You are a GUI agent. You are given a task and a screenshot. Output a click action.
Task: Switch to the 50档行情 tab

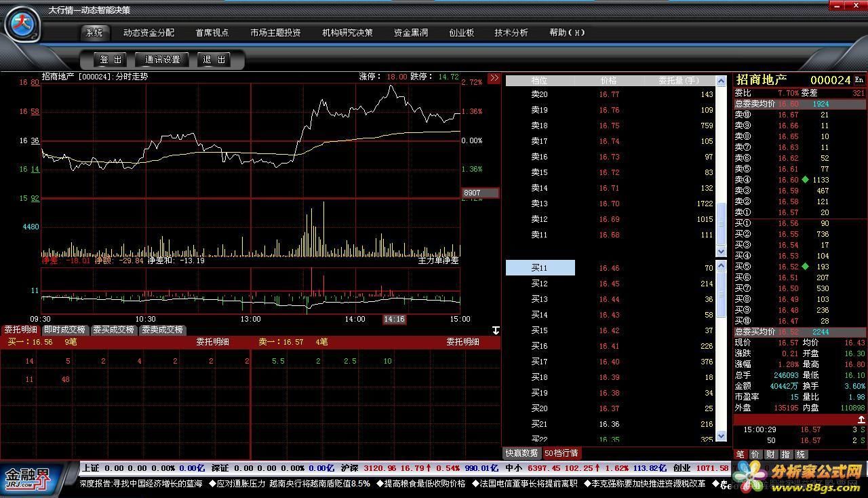(561, 453)
